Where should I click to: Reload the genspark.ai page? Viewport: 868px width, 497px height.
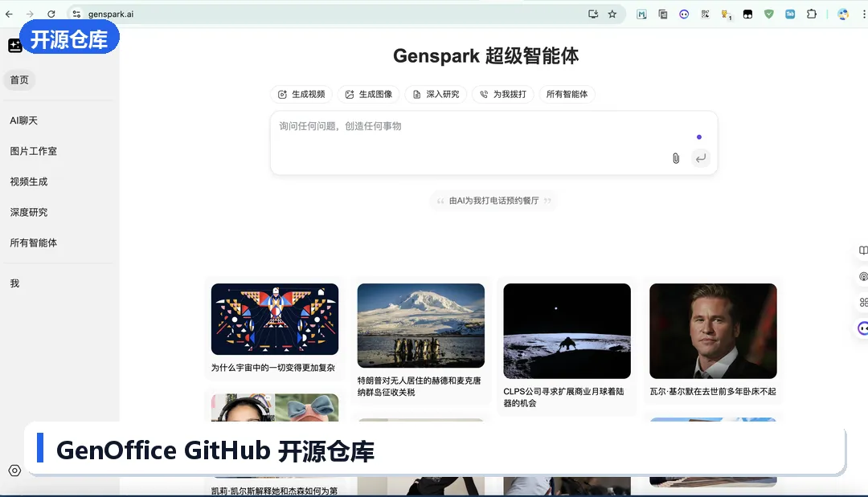(x=51, y=14)
